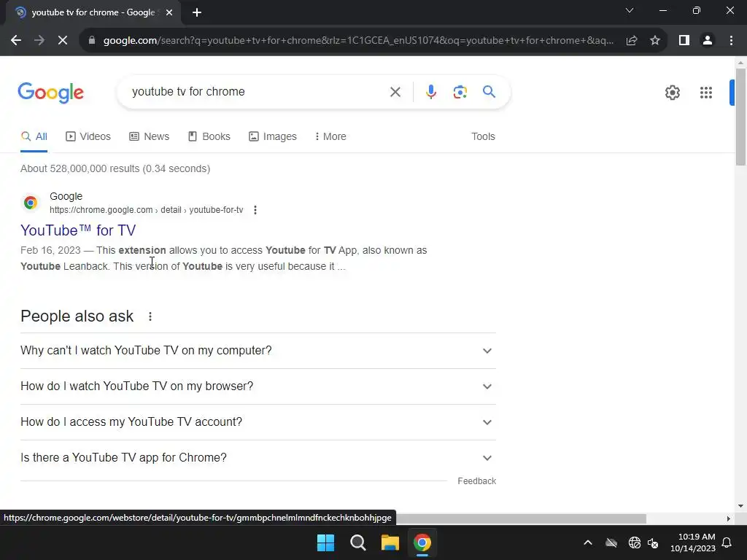Open the Chrome profile menu
This screenshot has height=560, width=747.
pyautogui.click(x=708, y=41)
